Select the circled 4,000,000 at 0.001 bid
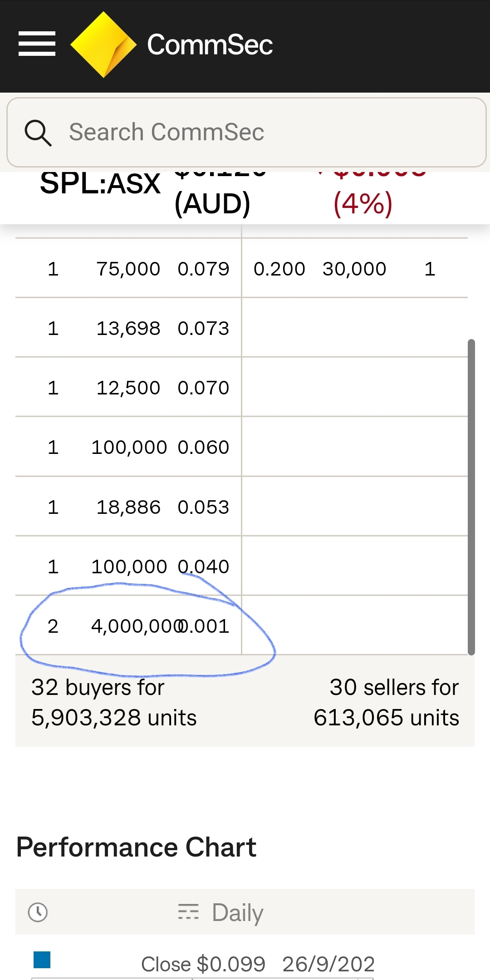This screenshot has width=490, height=980. click(x=128, y=625)
